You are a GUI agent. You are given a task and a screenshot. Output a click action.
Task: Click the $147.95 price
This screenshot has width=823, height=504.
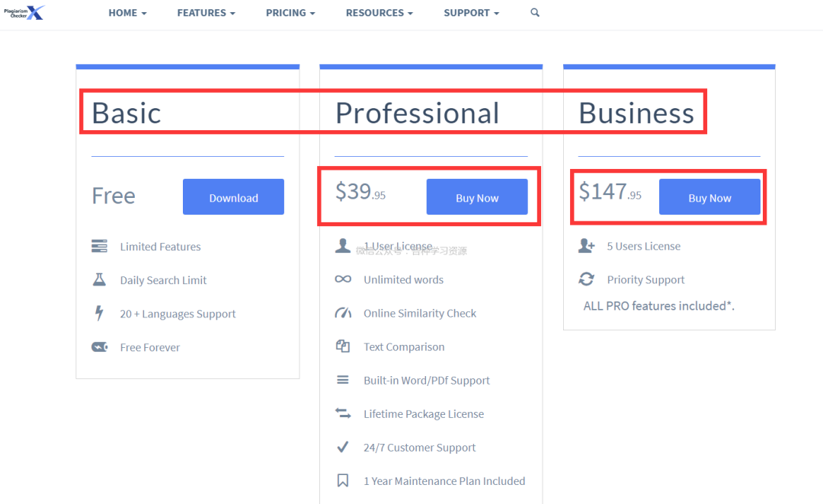[x=610, y=191]
